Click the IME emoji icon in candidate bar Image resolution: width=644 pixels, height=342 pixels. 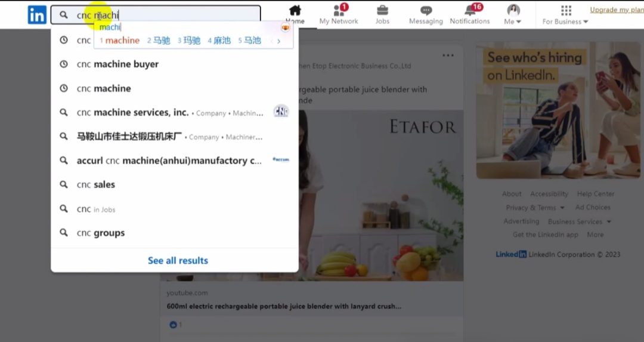(285, 27)
